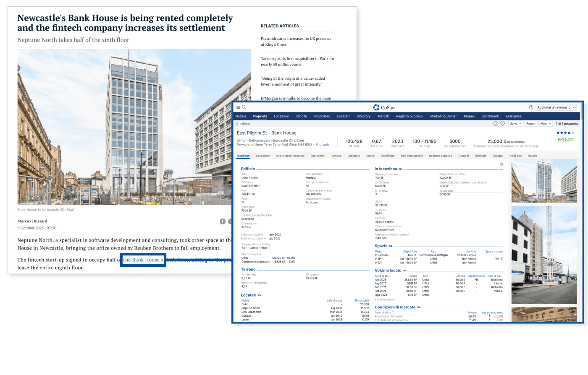The height and width of the screenshot is (375, 588).
Task: Switch to the Mercati navigation item
Action: 383,116
